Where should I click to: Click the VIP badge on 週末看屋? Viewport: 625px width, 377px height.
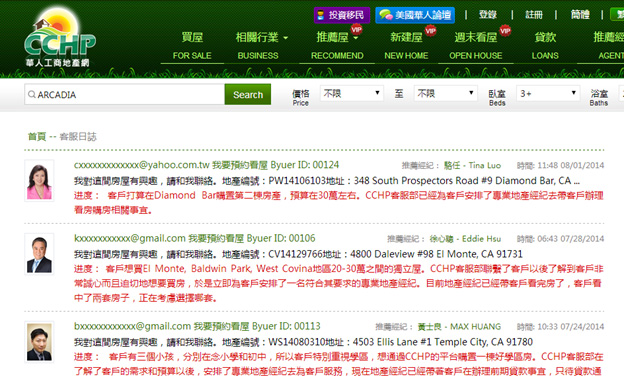coord(505,31)
